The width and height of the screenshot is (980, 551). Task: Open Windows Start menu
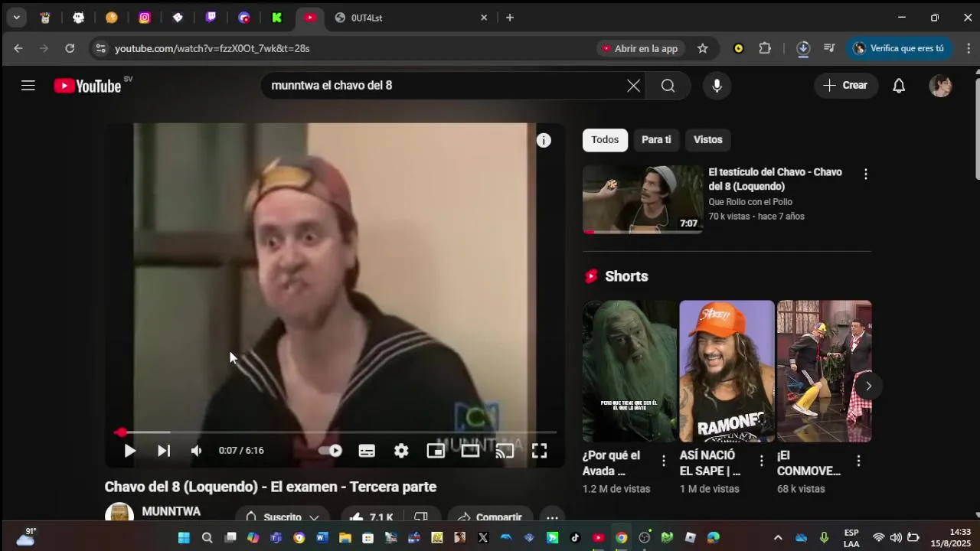coord(184,538)
